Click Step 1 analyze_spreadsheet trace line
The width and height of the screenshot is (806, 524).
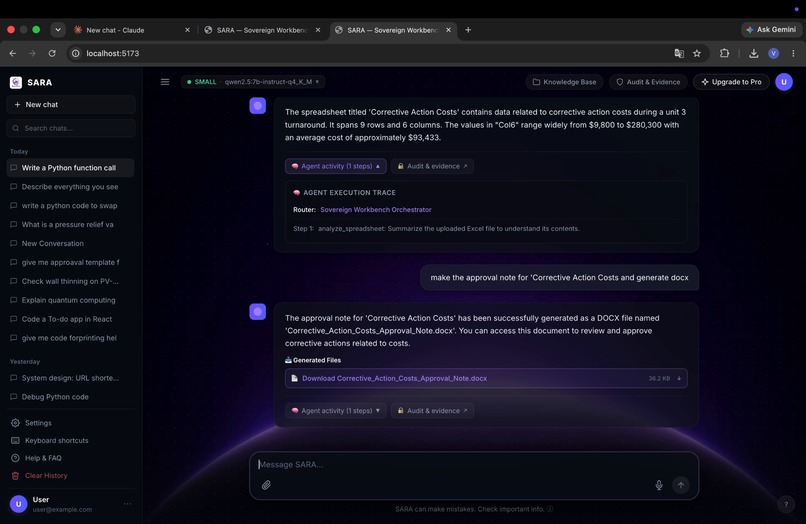[436, 229]
